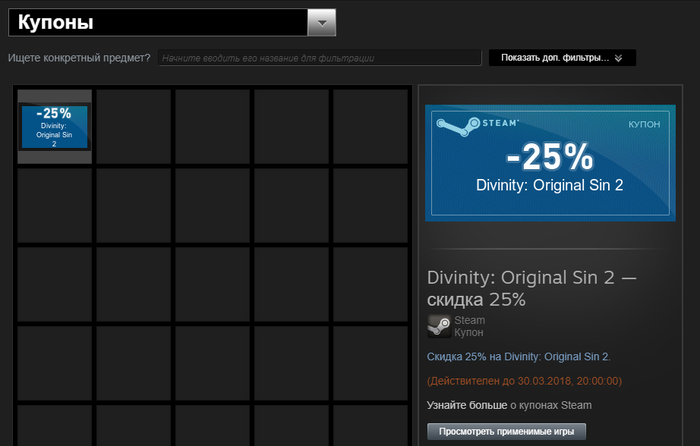Click Просмотреть применимые игры button
Image resolution: width=700 pixels, height=446 pixels.
506,431
